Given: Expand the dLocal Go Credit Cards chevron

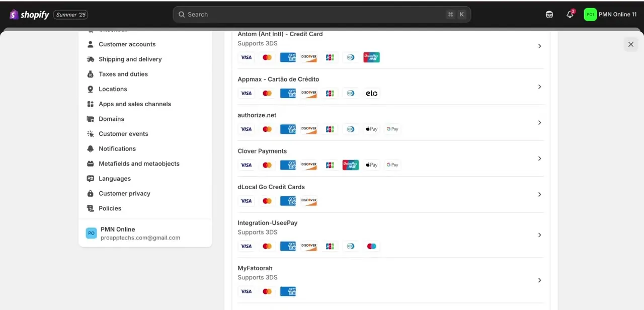Looking at the screenshot, I should click(x=539, y=195).
